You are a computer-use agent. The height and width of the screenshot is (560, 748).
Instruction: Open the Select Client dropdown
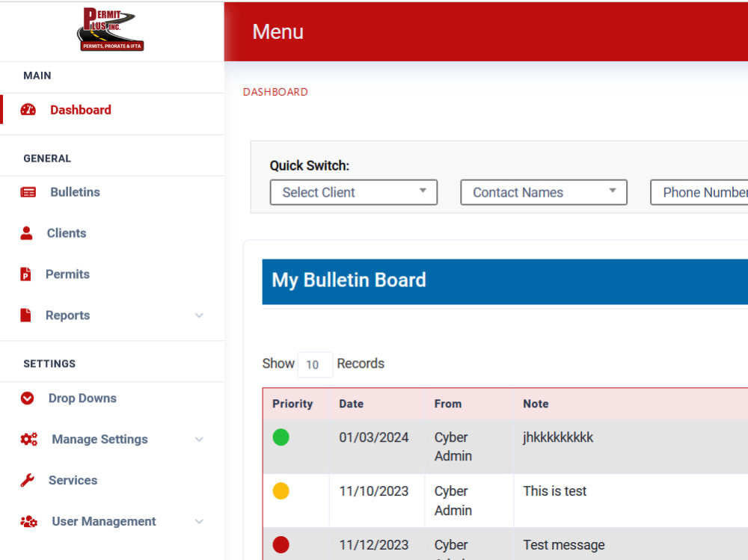(353, 192)
